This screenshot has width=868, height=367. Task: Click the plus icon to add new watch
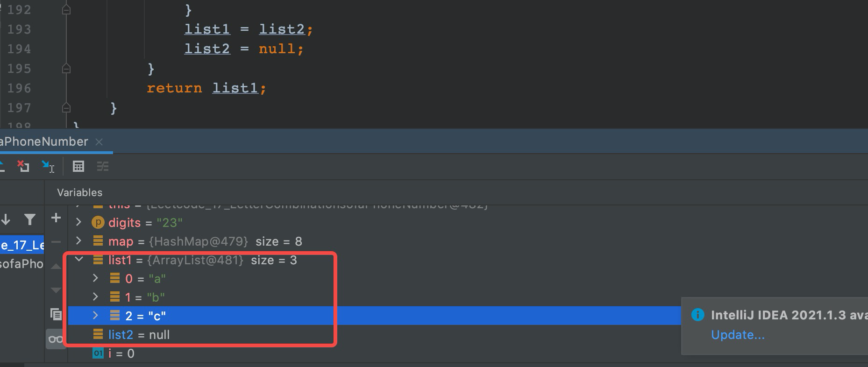point(56,217)
